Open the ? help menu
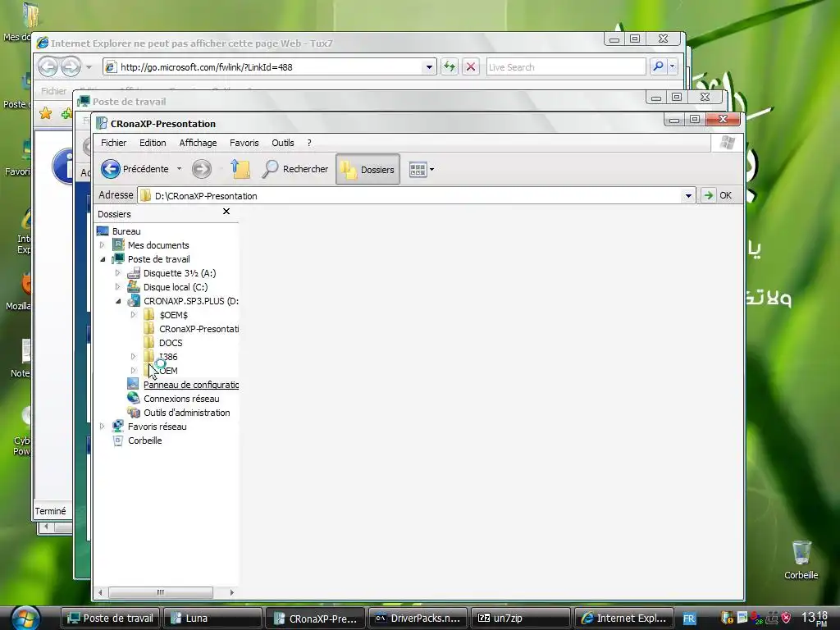840x630 pixels. (309, 143)
